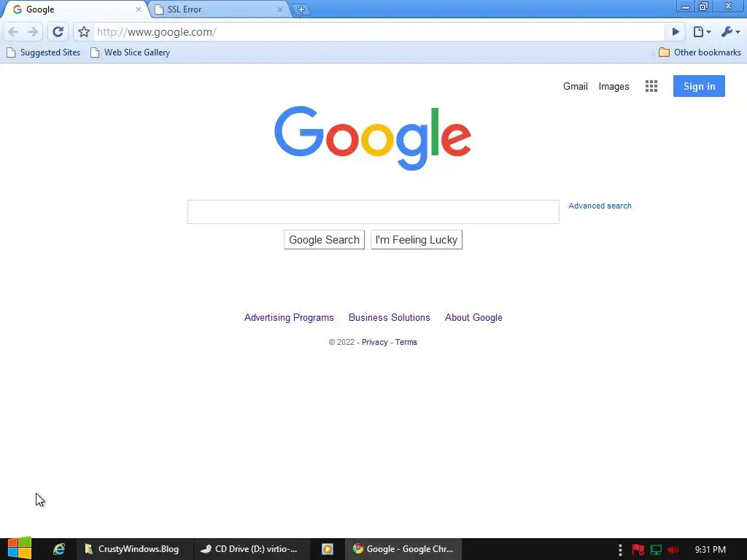
Task: Click the I'm Feeling Lucky button
Action: point(417,239)
